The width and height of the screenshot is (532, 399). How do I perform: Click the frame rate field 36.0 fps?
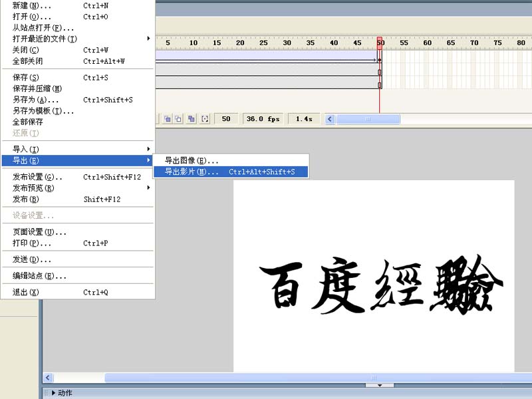pos(263,119)
